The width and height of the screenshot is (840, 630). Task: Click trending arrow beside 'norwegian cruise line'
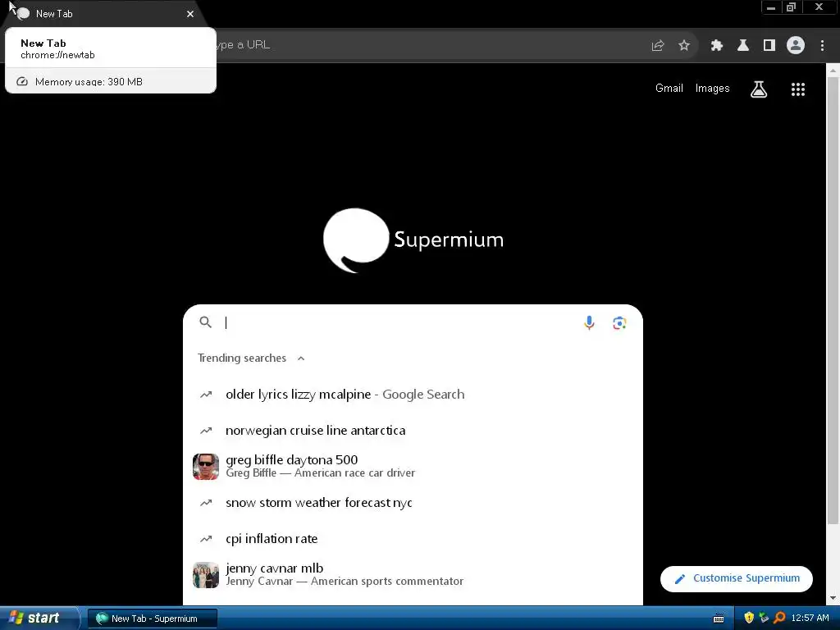coord(206,431)
